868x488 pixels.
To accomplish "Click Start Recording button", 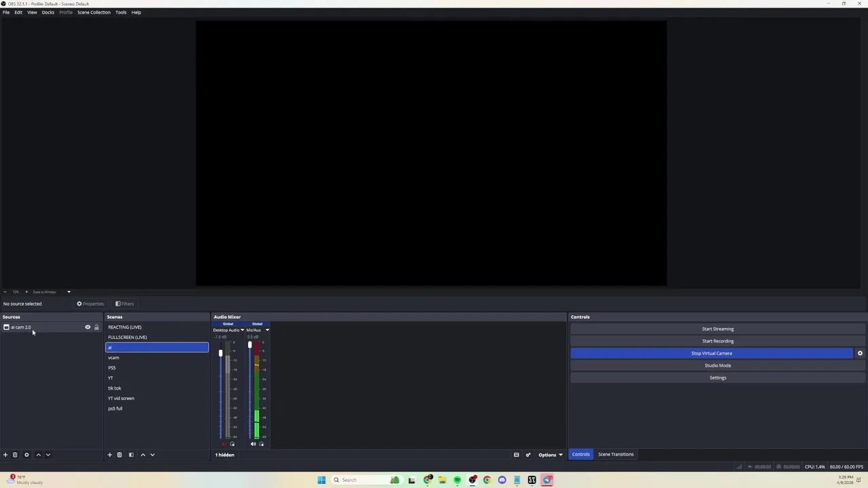I will [717, 341].
